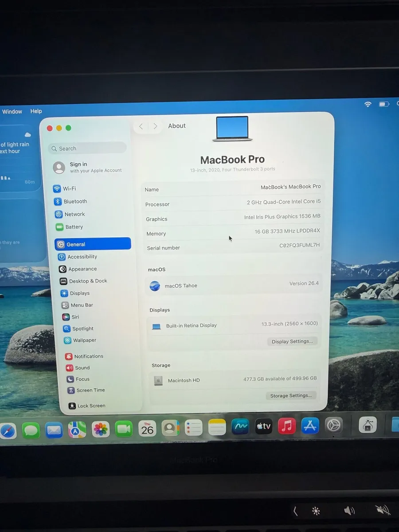Viewport: 399px width, 532px height.
Task: Click the Wi-Fi status icon in menu bar
Action: coord(368,104)
